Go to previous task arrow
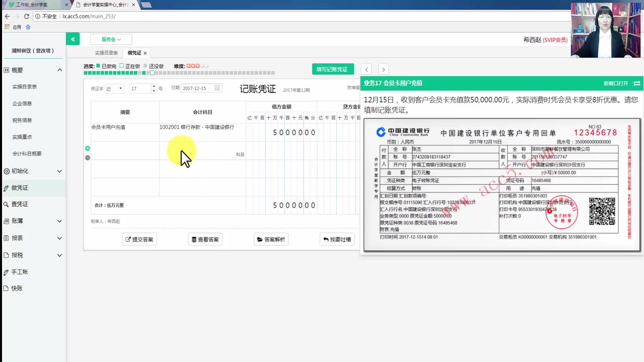 tap(366, 69)
